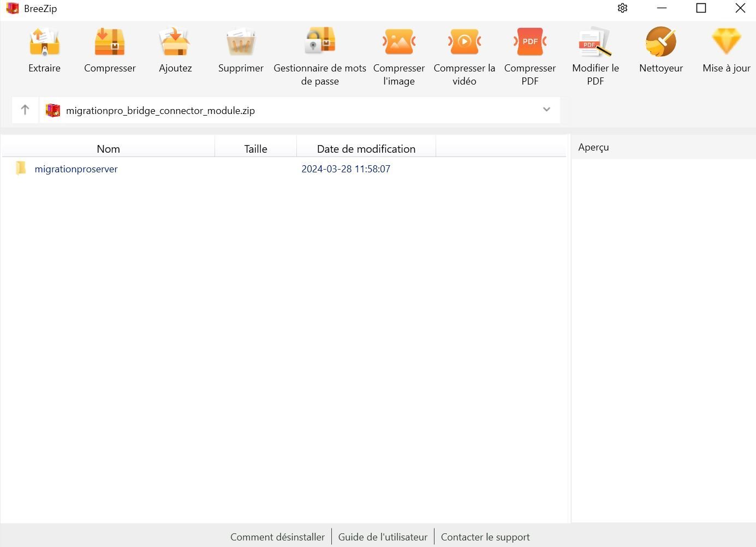Select the Ajoutez icon
This screenshot has width=756, height=547.
click(175, 42)
